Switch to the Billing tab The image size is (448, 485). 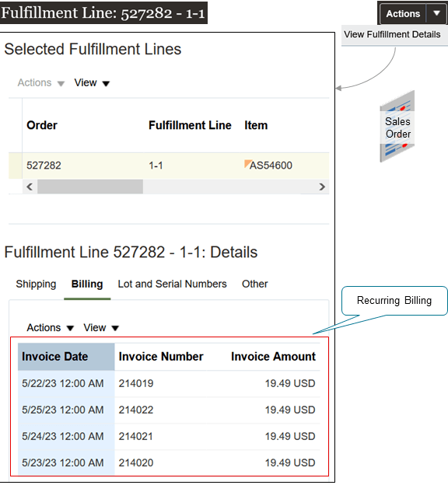[87, 284]
